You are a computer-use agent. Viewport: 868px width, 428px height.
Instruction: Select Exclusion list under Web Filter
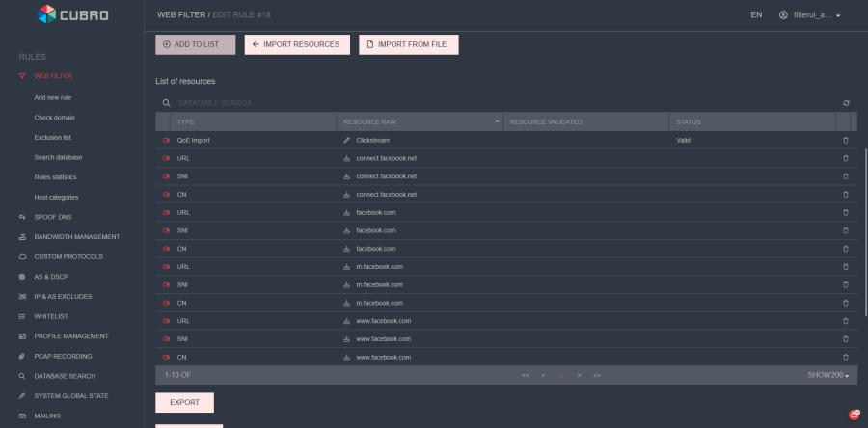coord(54,137)
